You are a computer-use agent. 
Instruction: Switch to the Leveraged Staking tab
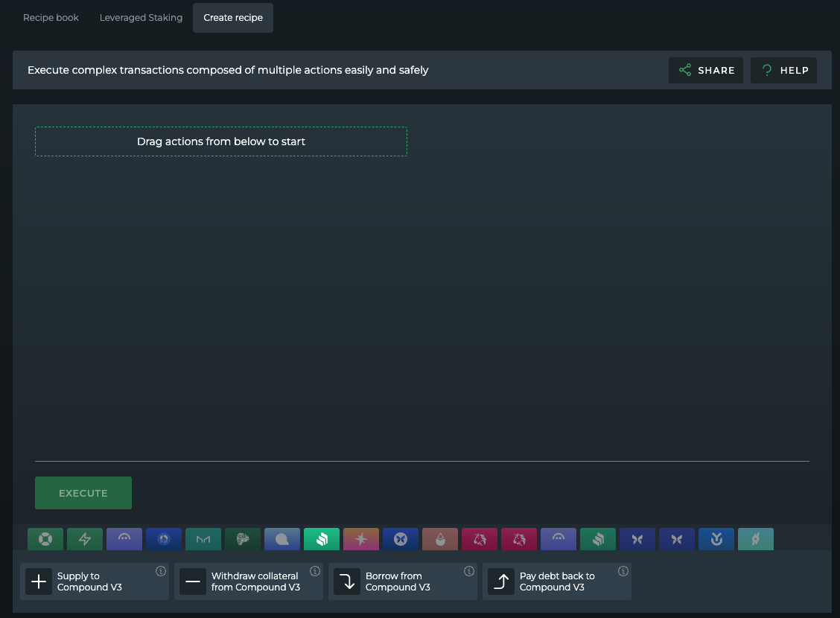(141, 18)
